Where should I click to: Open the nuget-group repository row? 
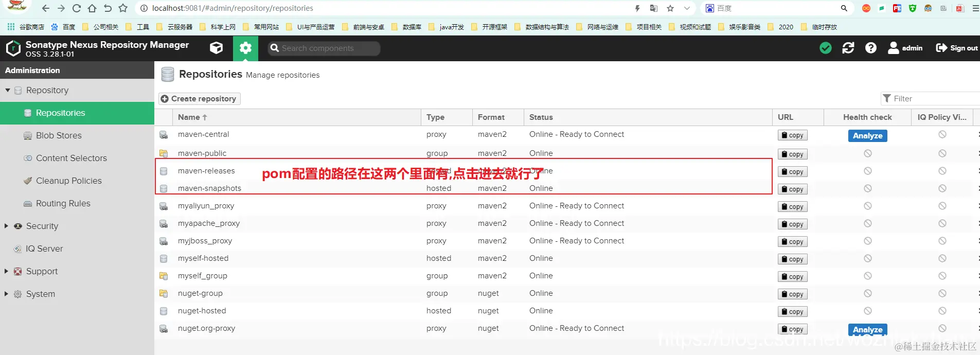click(x=567, y=293)
